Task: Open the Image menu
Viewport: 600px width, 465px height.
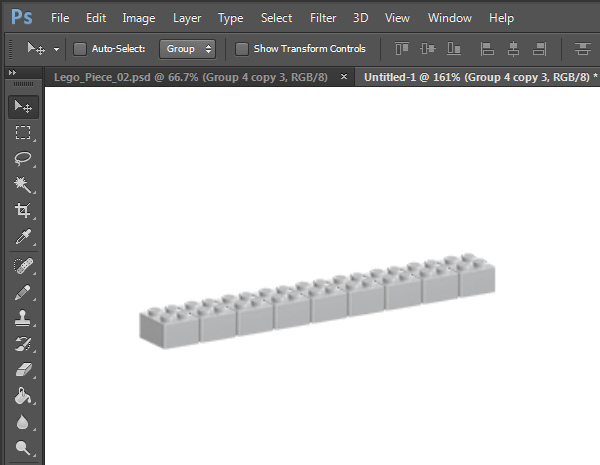Action: coord(139,18)
